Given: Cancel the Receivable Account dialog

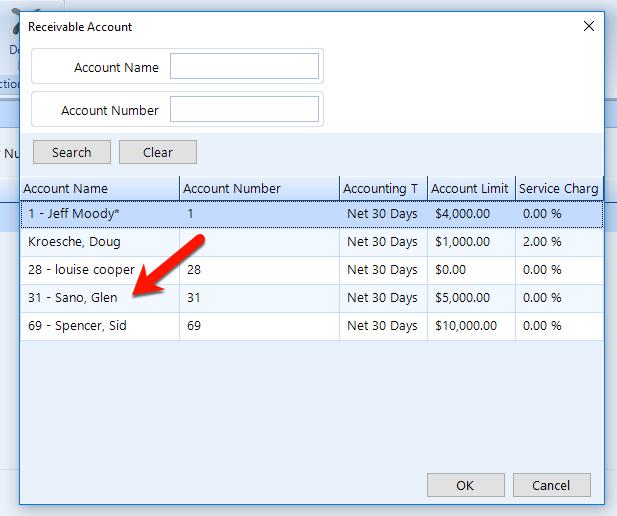Looking at the screenshot, I should (x=551, y=485).
